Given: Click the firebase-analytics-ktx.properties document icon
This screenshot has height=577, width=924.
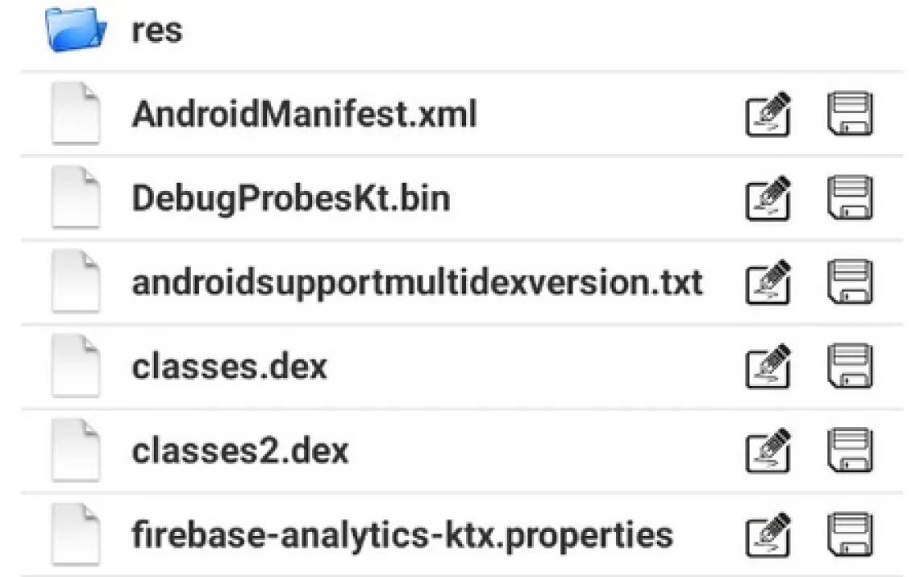Looking at the screenshot, I should [76, 536].
